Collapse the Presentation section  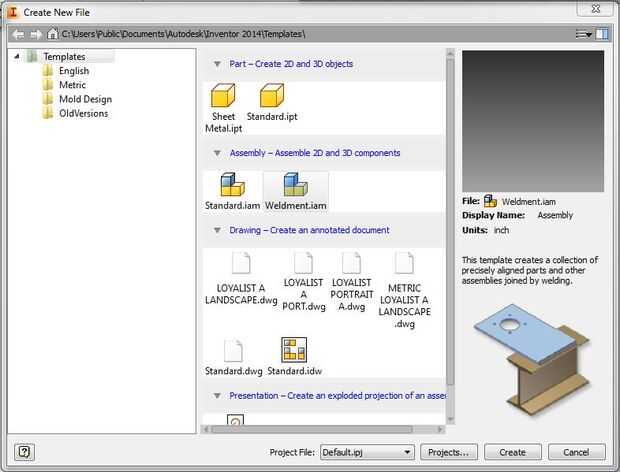click(x=217, y=396)
